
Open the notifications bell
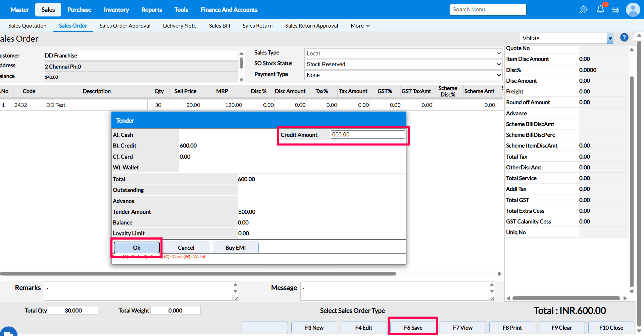(x=600, y=9)
